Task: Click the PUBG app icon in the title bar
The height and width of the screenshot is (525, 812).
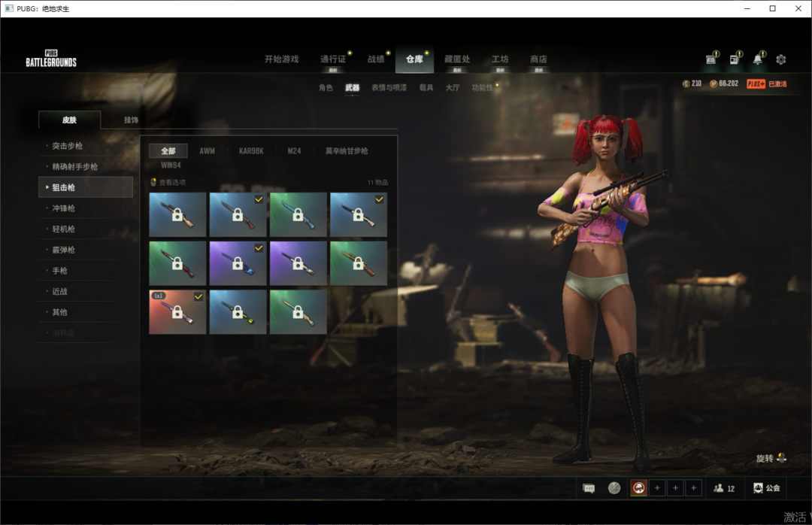Action: pos(9,8)
